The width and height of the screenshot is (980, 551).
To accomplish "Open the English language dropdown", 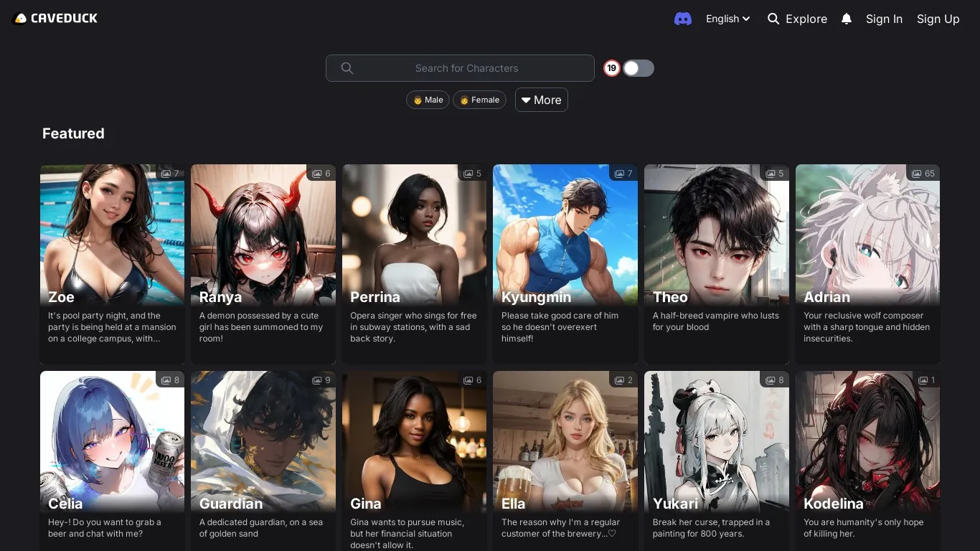I will (x=727, y=19).
